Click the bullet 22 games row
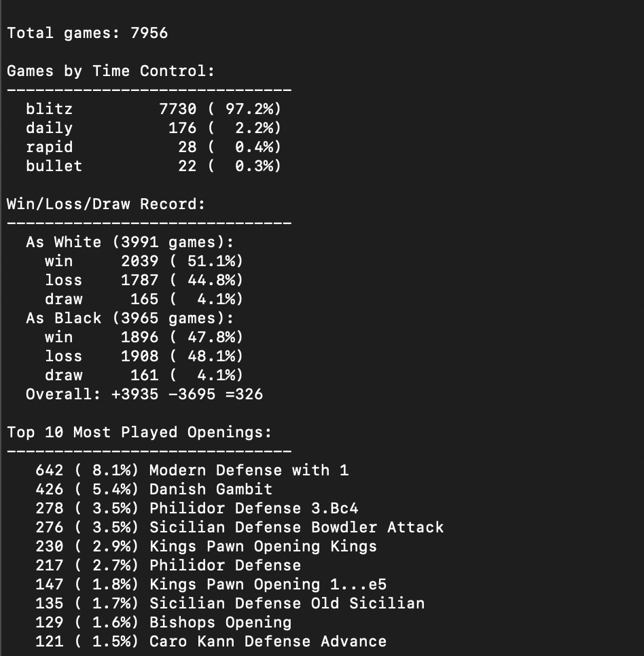Viewport: 644px width, 656px height. (x=153, y=166)
